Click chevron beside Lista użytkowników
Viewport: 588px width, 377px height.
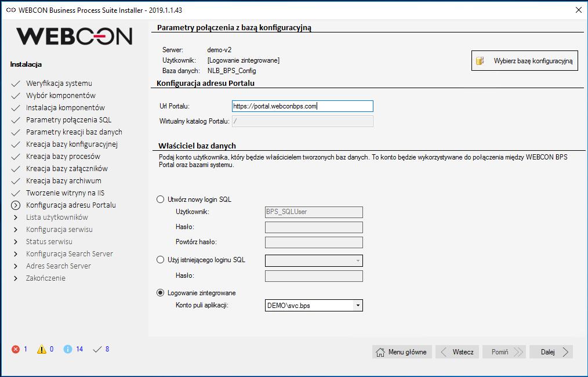click(x=16, y=217)
